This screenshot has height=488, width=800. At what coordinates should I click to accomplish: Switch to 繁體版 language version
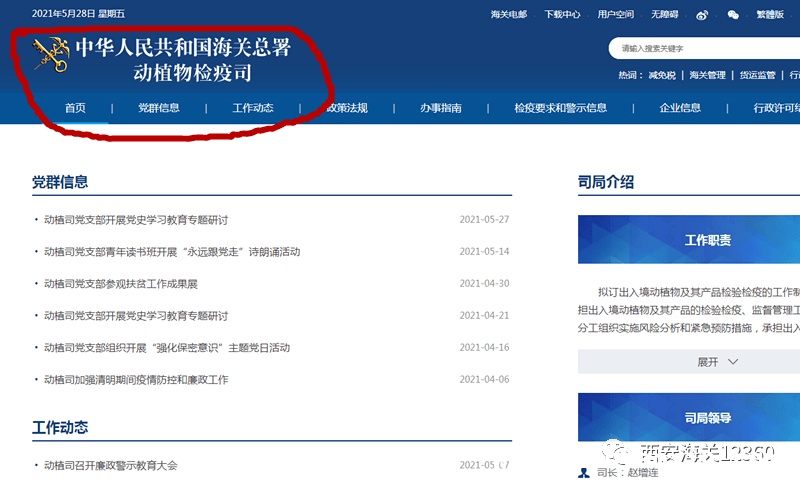(x=770, y=14)
